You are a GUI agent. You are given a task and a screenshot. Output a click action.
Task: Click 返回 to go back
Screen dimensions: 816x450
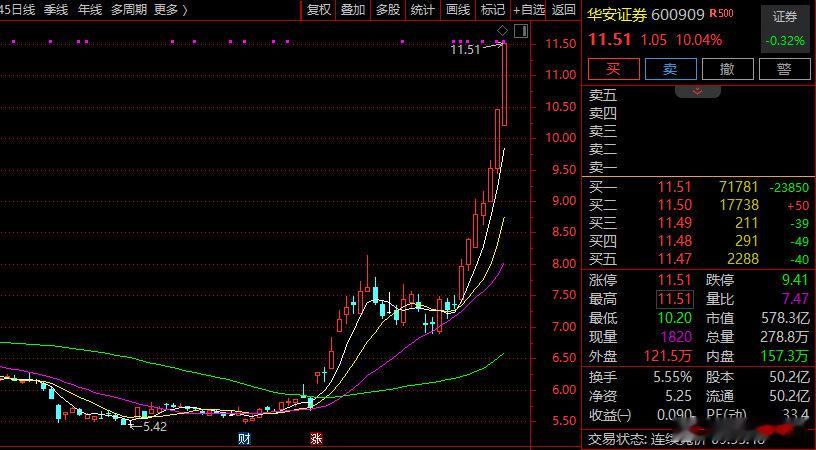tap(564, 10)
